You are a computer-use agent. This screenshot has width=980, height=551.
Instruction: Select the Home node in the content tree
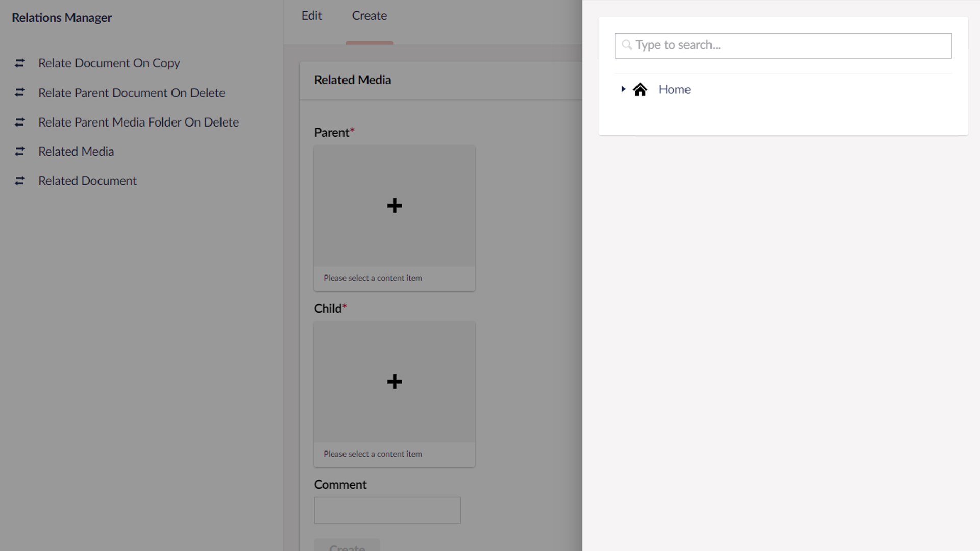[x=674, y=89]
